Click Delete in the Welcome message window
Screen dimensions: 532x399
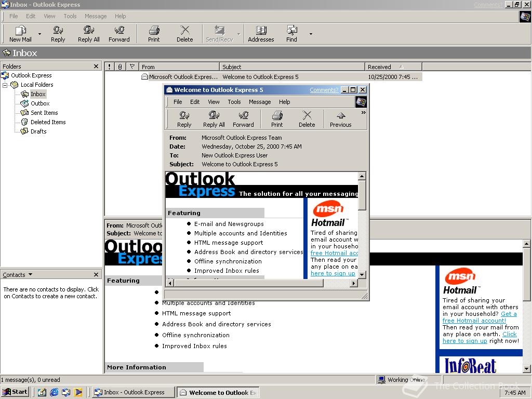tap(307, 119)
